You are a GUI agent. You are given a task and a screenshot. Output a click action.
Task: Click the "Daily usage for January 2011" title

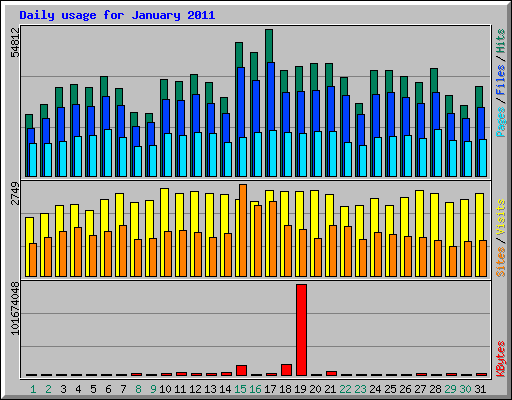click(x=117, y=15)
